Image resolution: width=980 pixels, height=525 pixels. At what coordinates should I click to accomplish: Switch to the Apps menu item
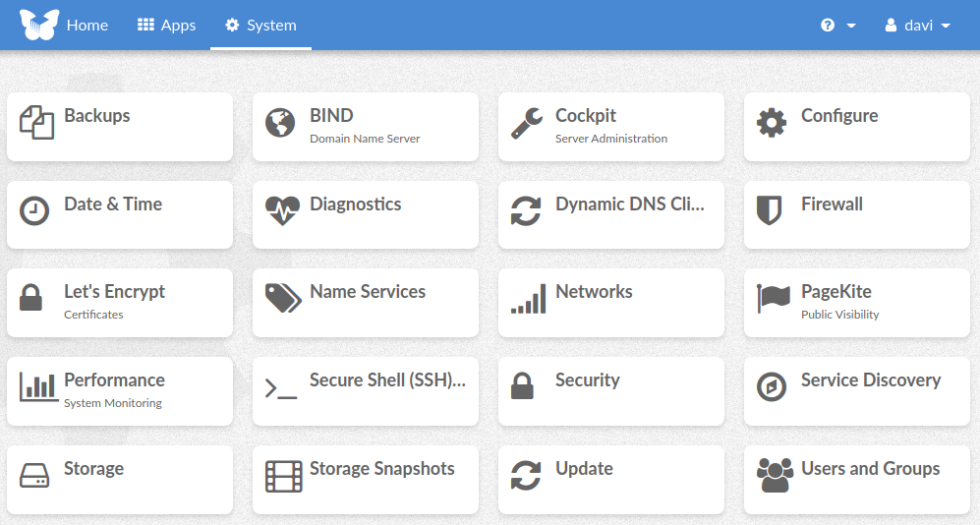click(x=166, y=25)
